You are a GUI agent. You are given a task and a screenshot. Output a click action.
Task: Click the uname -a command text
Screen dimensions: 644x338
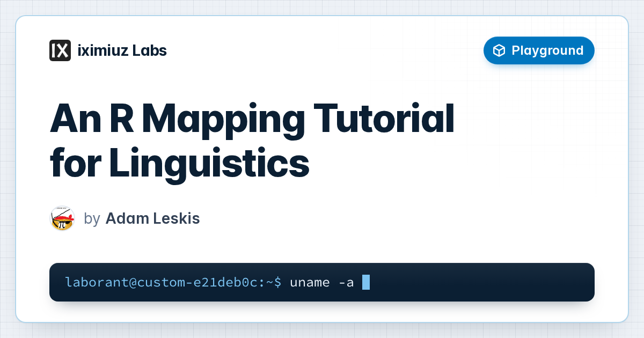pos(321,282)
